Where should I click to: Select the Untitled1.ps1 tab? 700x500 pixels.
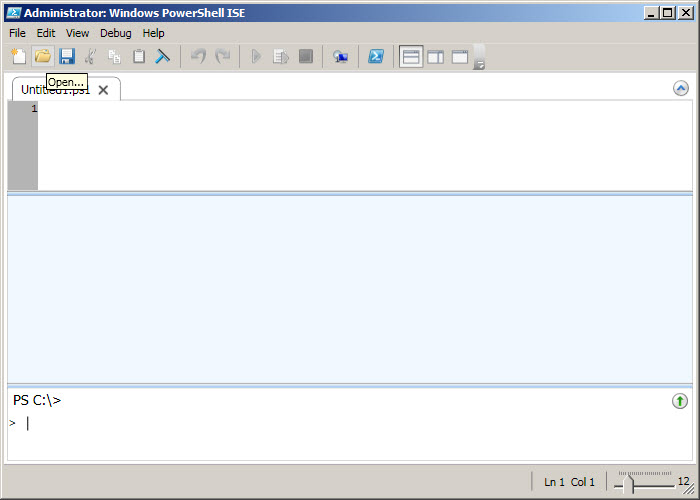pos(55,90)
